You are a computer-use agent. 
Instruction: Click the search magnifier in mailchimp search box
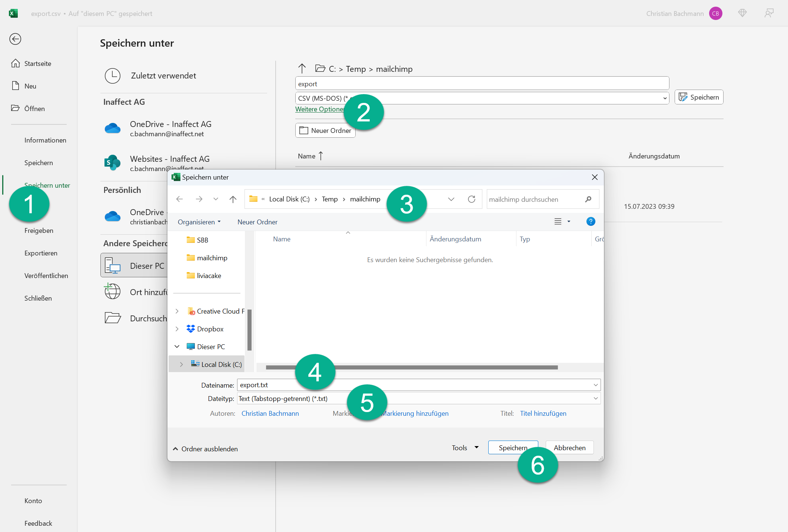click(x=588, y=199)
